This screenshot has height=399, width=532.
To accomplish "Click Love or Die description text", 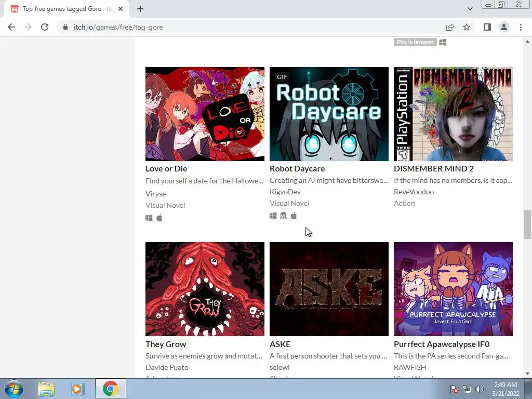I will [x=205, y=181].
